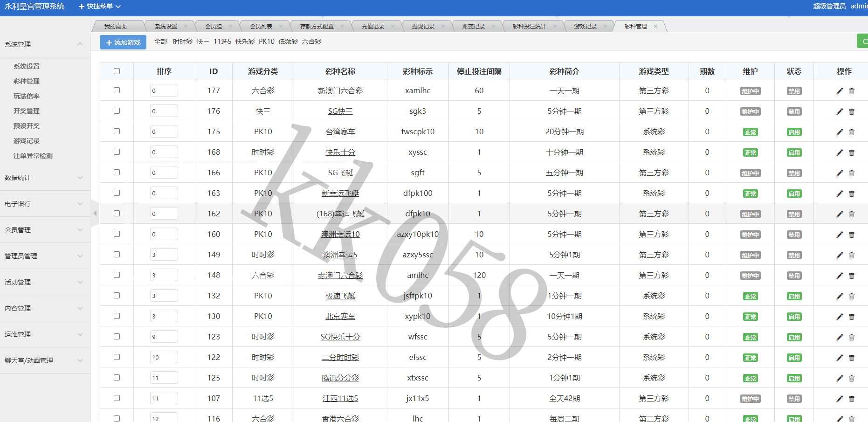This screenshot has height=422, width=868.
Task: Delete the 腾讯分分彩 row with trash icon
Action: (x=852, y=378)
